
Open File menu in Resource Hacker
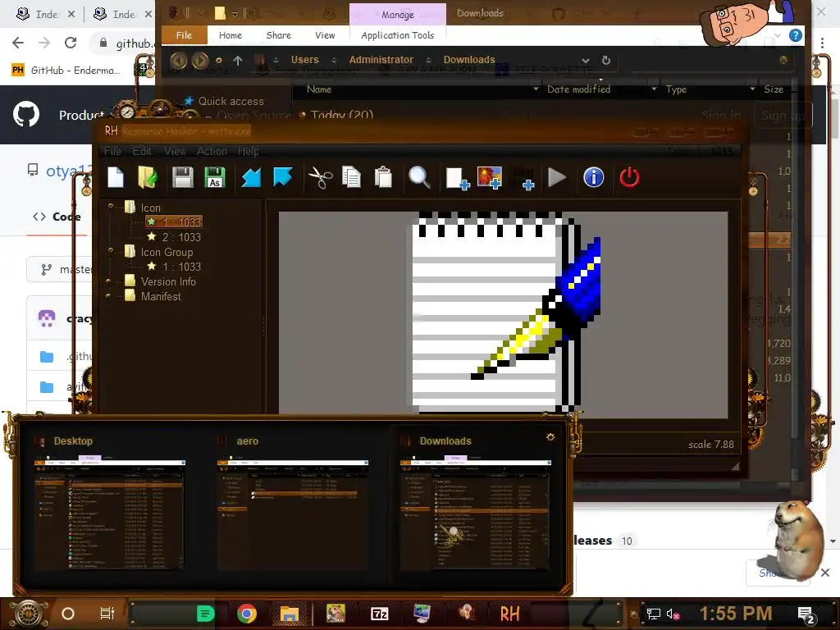click(x=112, y=152)
